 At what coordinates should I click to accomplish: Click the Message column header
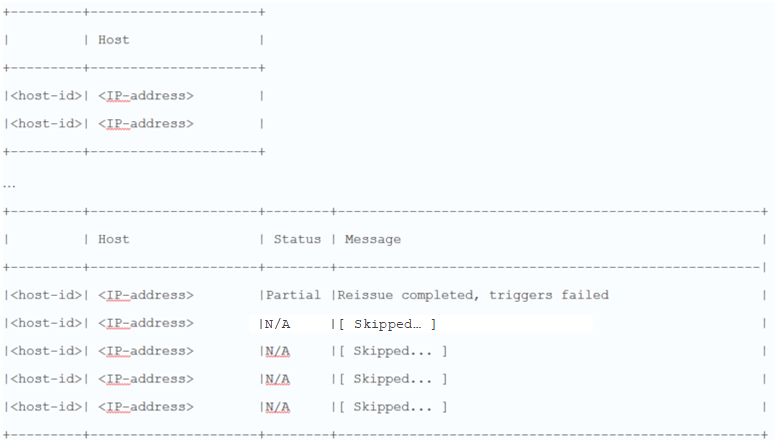pos(373,240)
